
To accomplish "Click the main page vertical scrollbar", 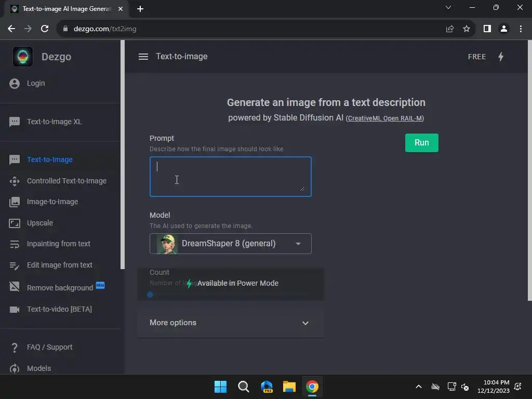I will coord(529,170).
